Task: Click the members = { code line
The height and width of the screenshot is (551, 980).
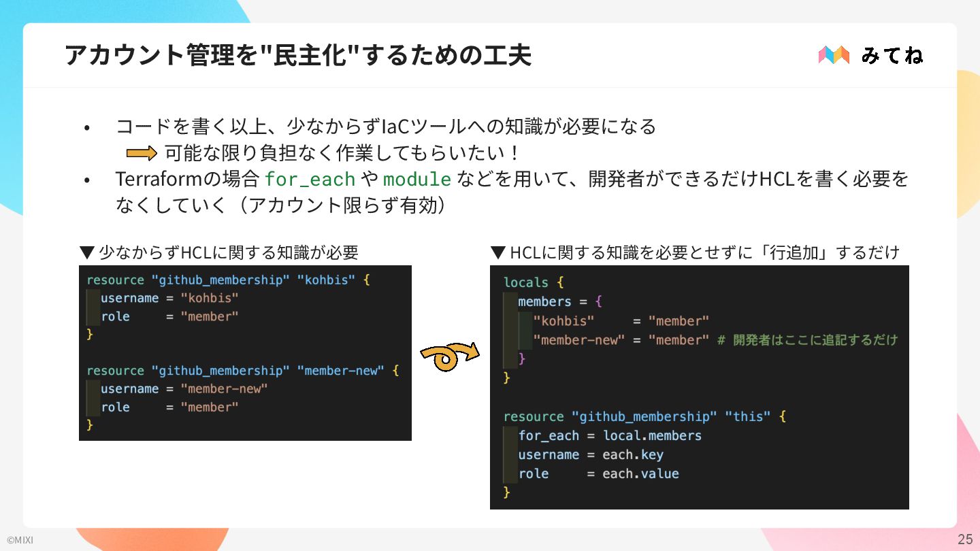Action: pyautogui.click(x=560, y=301)
